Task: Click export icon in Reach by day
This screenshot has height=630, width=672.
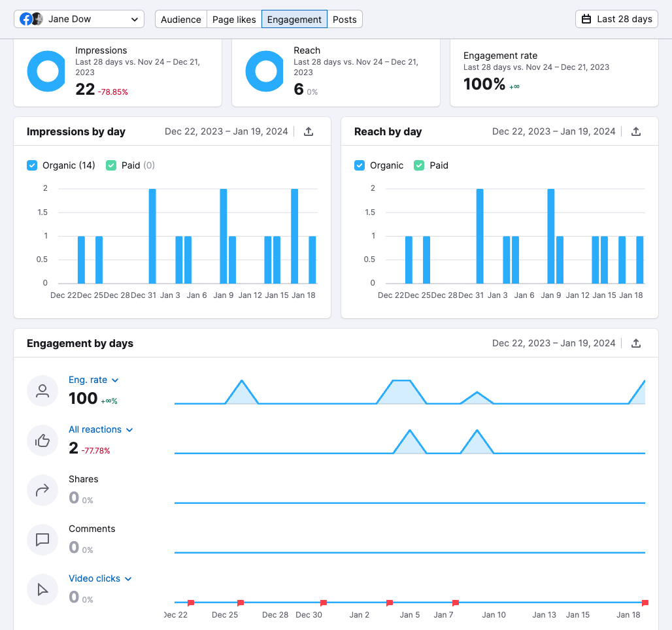Action: (636, 131)
